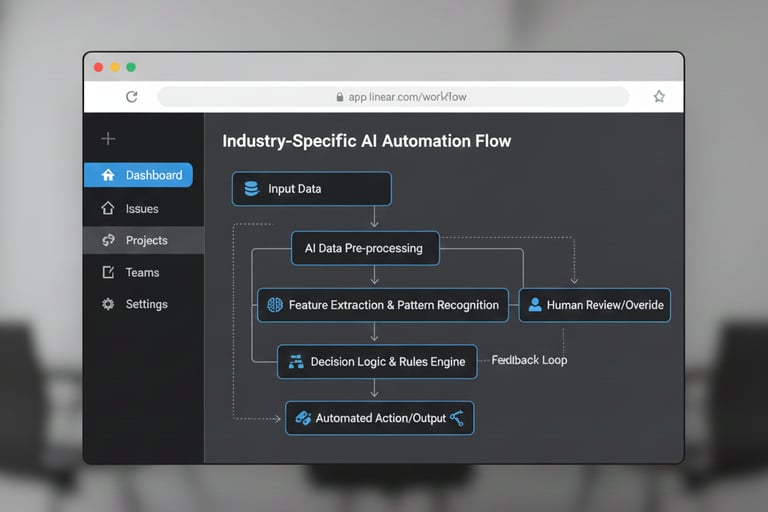Click the Issues house outline icon

click(x=108, y=208)
